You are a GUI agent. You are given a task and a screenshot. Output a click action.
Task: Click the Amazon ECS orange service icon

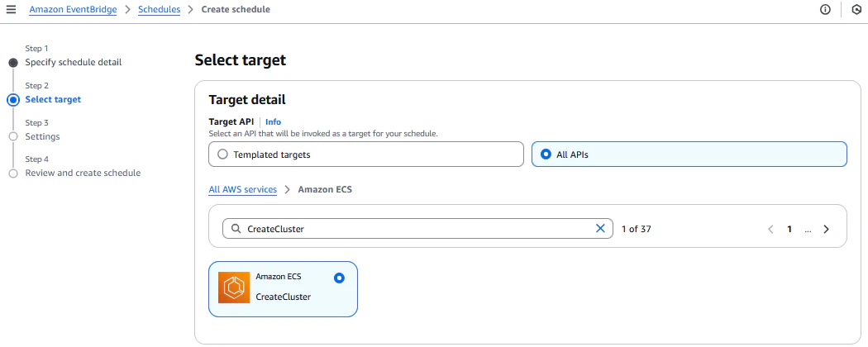tap(234, 288)
